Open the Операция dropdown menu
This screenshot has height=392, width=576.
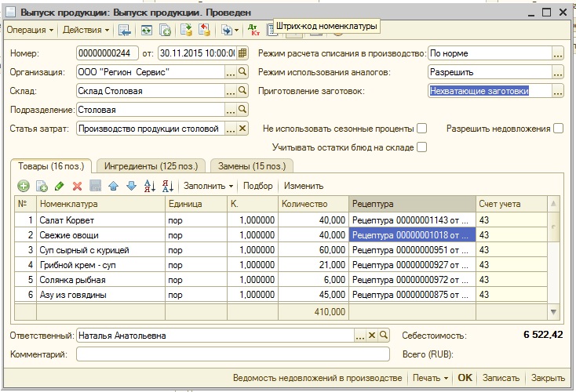30,30
